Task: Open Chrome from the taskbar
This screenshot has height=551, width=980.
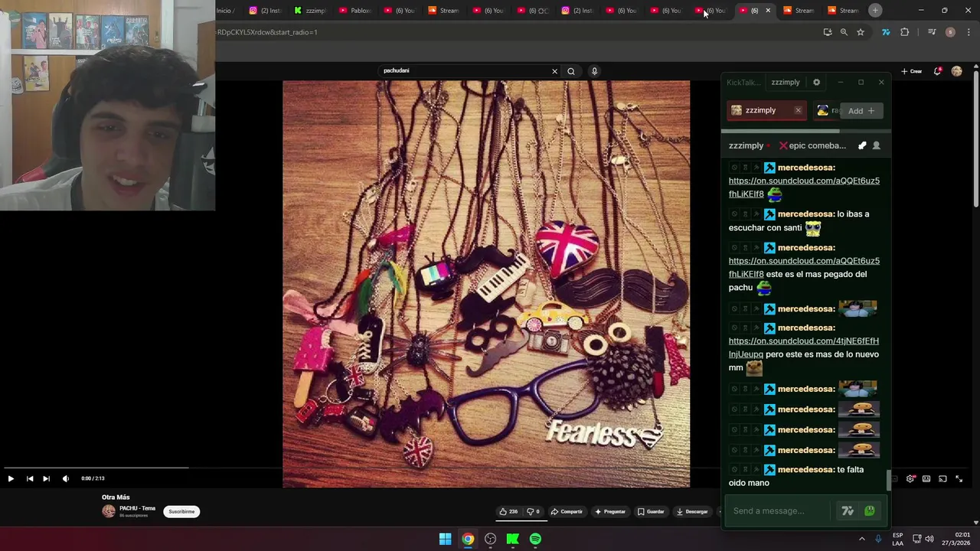Action: click(468, 539)
